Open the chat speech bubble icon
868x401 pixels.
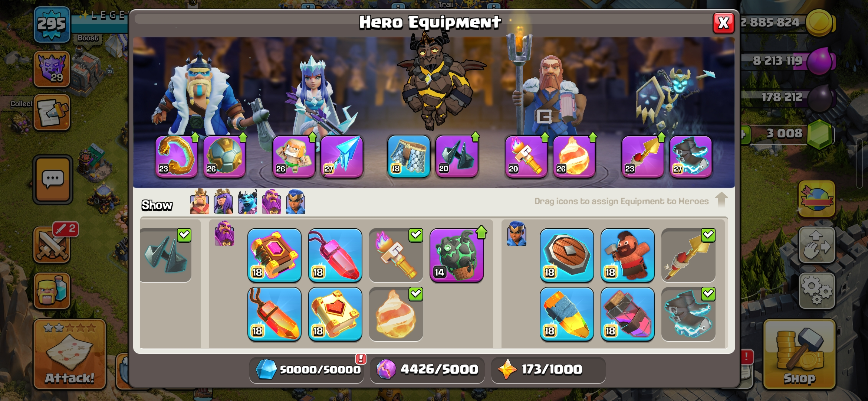click(x=53, y=180)
